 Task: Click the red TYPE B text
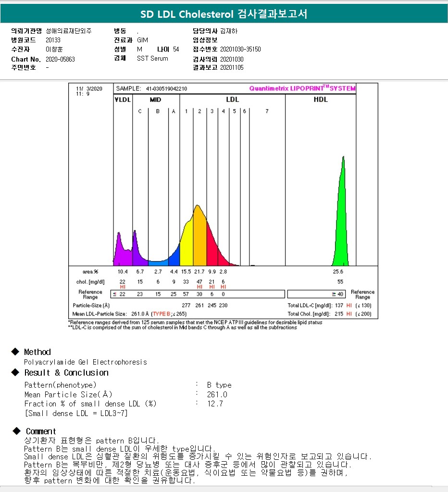(163, 313)
